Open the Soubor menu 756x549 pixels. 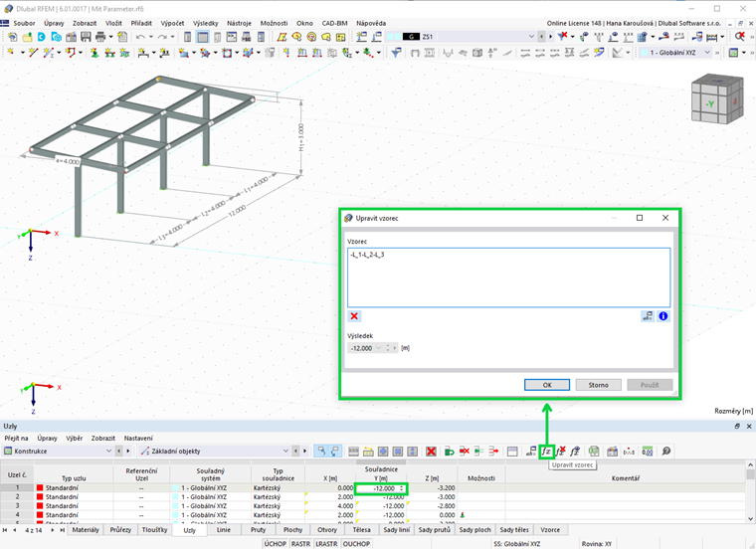coord(24,23)
